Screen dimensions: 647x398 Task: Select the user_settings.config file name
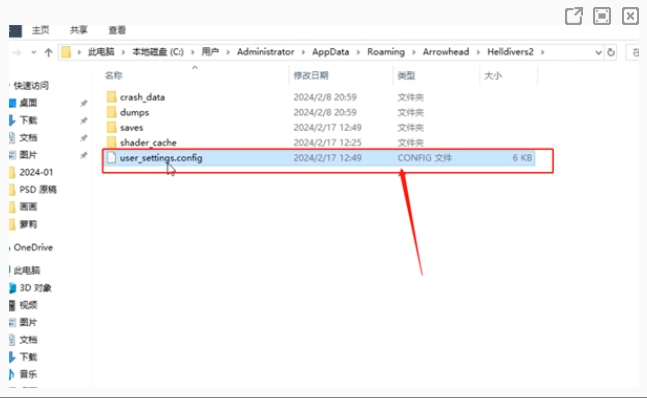click(x=161, y=158)
